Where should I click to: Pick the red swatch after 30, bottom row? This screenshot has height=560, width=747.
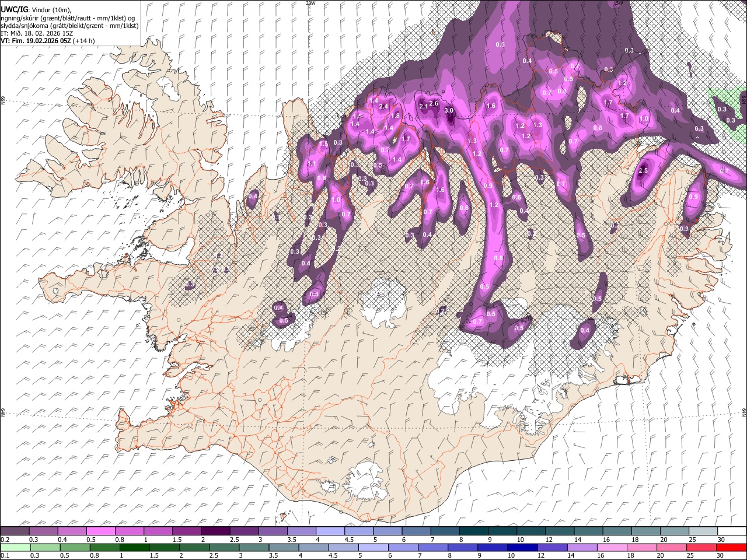731,547
